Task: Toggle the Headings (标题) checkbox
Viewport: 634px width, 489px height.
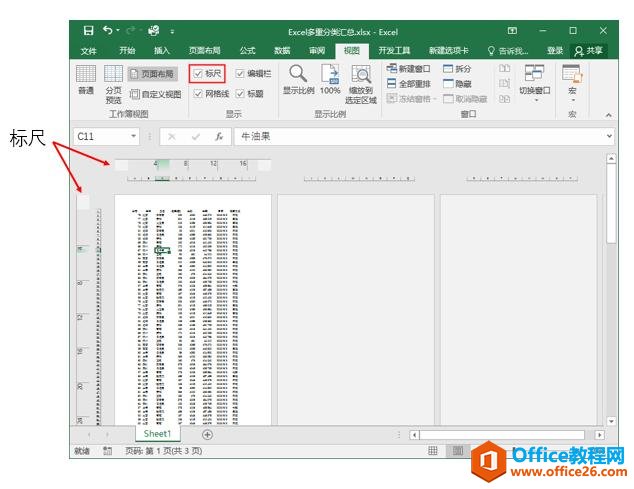Action: (249, 94)
